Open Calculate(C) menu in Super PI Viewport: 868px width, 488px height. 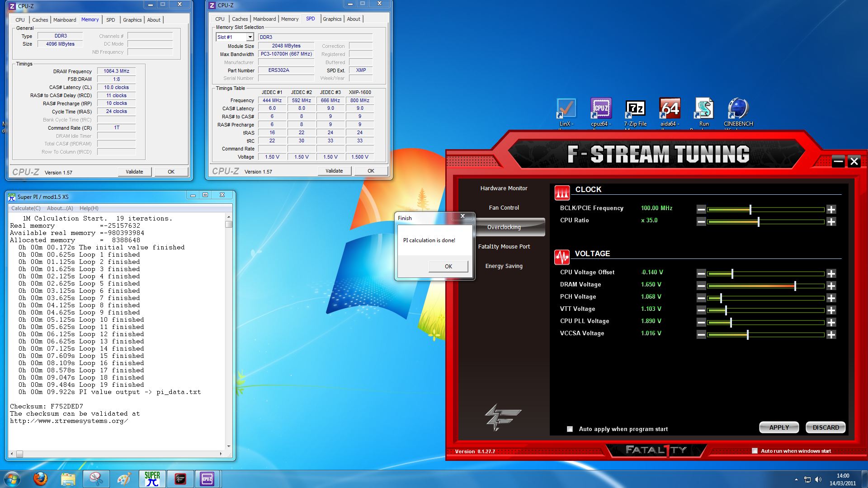click(x=26, y=208)
